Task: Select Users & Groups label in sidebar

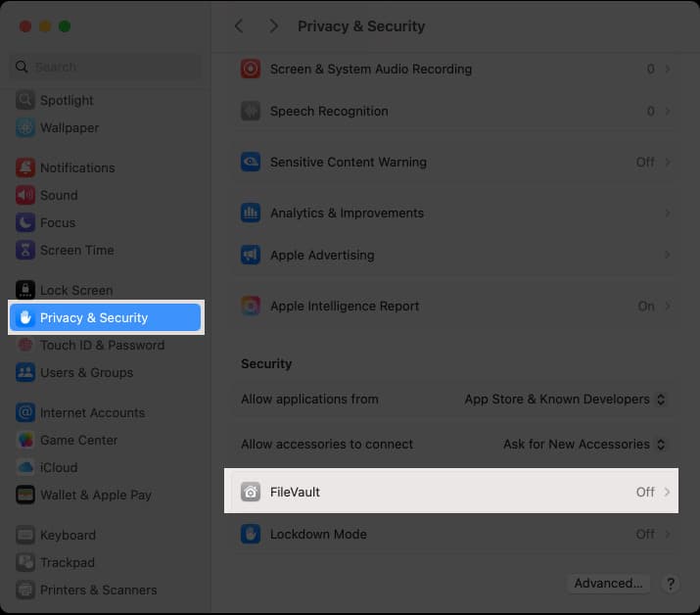Action: click(x=86, y=372)
